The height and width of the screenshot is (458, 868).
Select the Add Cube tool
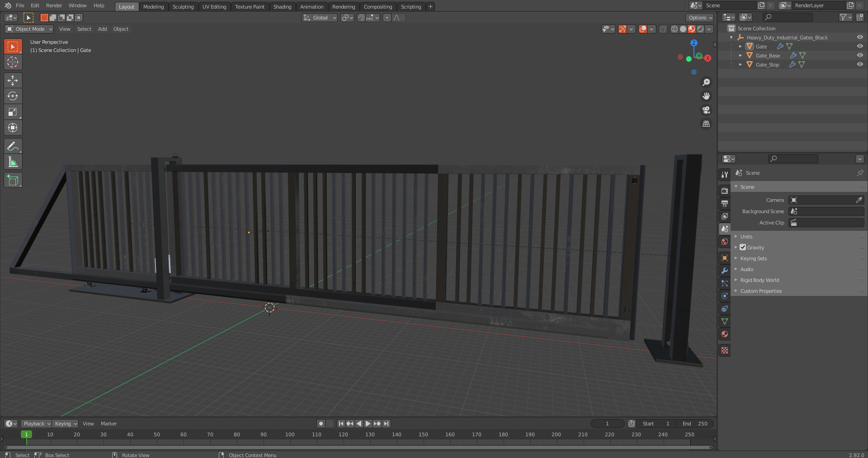pyautogui.click(x=13, y=180)
